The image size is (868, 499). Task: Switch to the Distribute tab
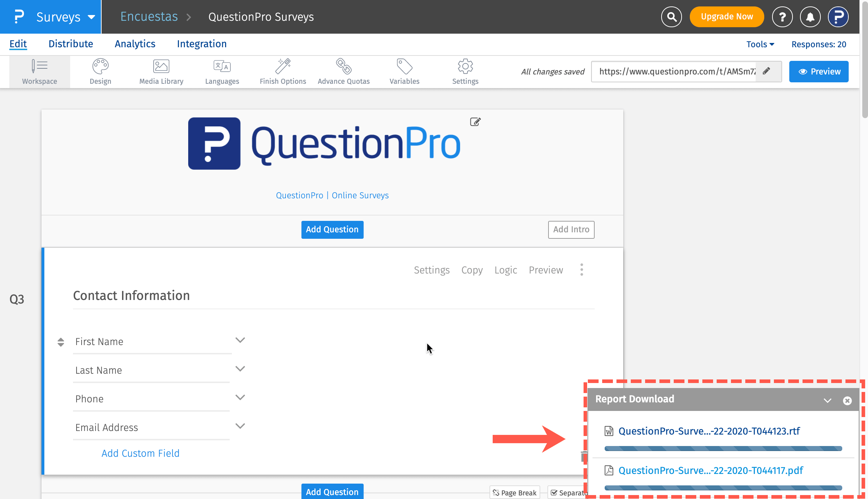coord(71,44)
